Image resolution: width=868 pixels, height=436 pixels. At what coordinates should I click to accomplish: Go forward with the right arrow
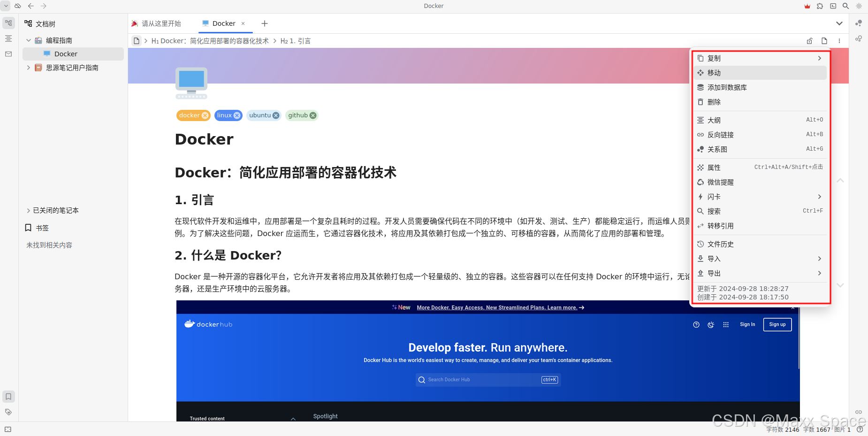click(44, 6)
